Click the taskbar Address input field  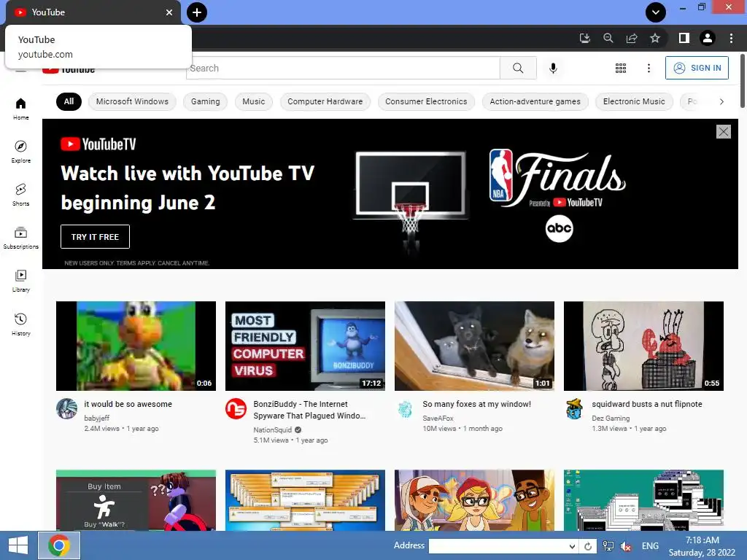click(x=498, y=546)
